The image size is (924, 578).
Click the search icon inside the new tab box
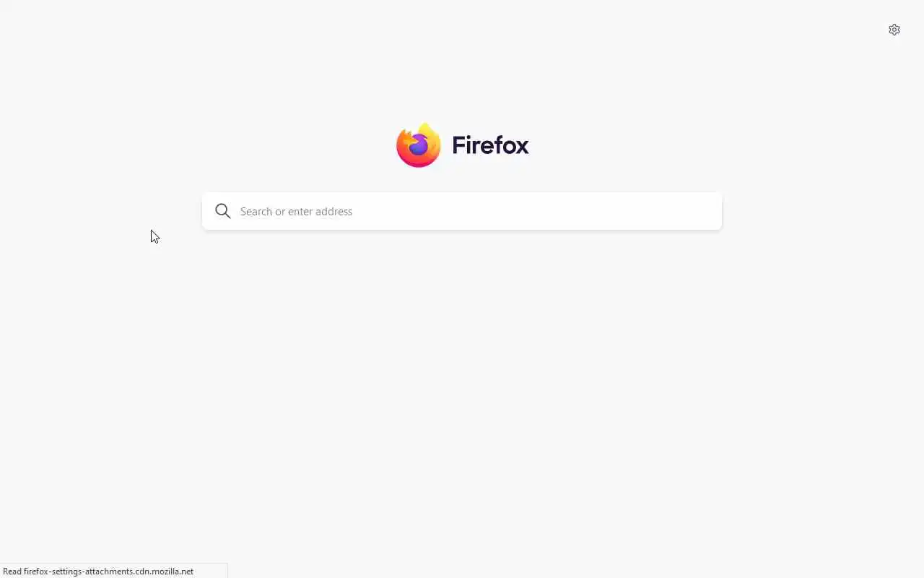pos(223,211)
